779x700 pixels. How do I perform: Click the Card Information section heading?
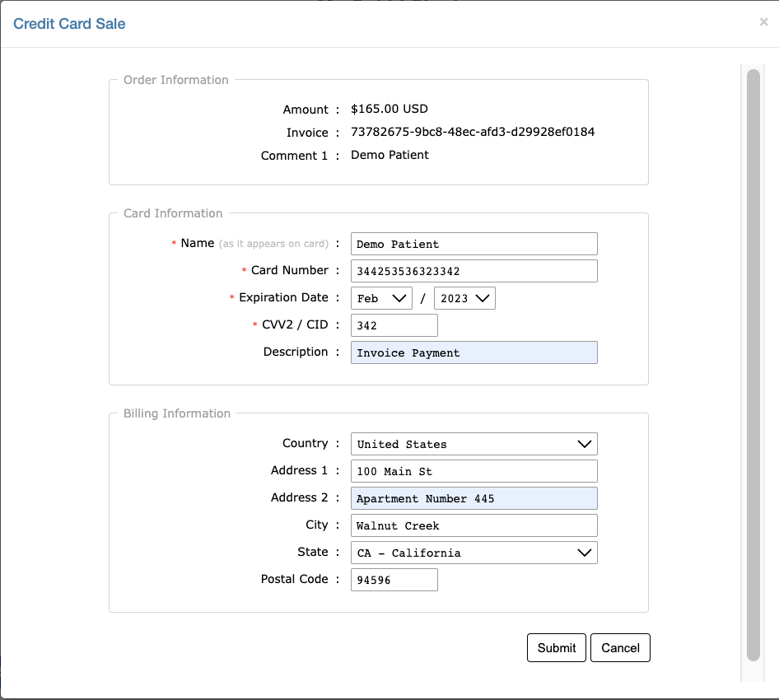173,213
